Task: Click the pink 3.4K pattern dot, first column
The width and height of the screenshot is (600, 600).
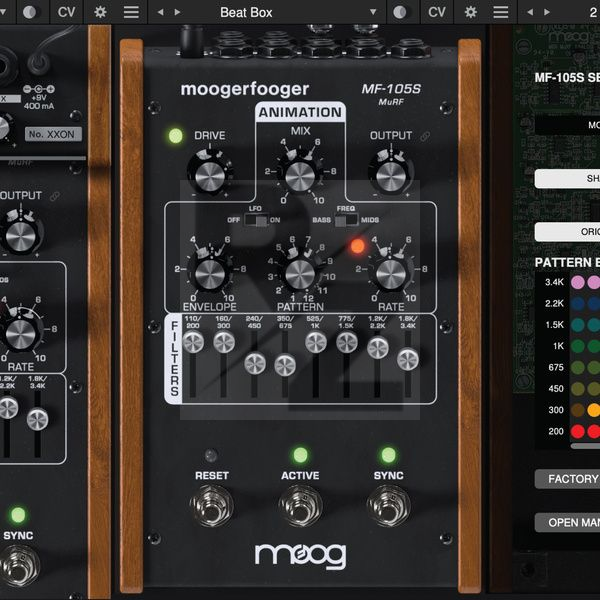Action: (577, 282)
